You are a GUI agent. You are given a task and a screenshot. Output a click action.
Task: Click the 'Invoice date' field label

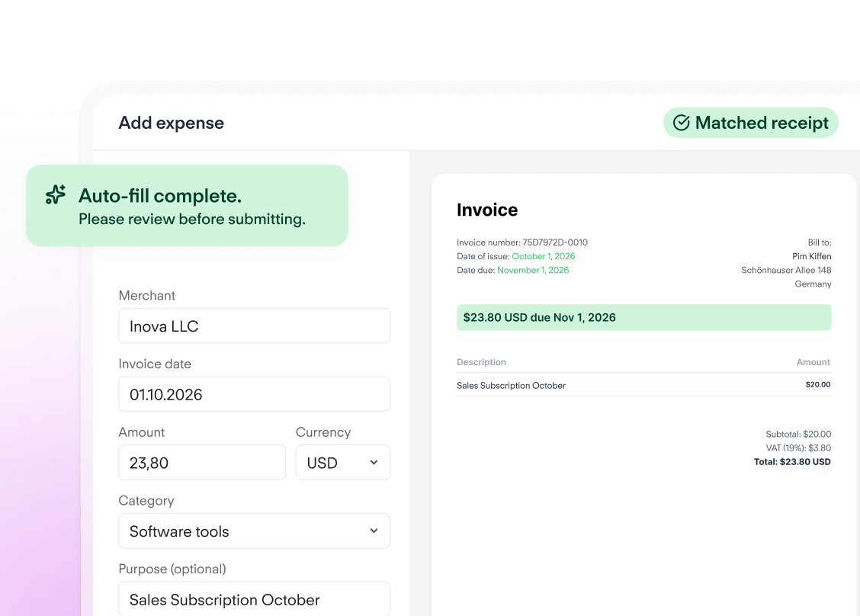(x=156, y=364)
